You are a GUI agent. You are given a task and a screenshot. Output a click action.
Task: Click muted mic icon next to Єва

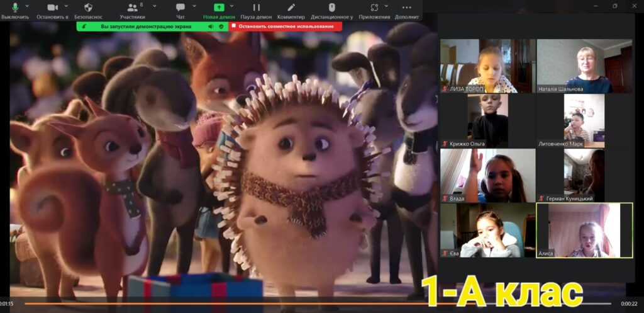pos(445,253)
